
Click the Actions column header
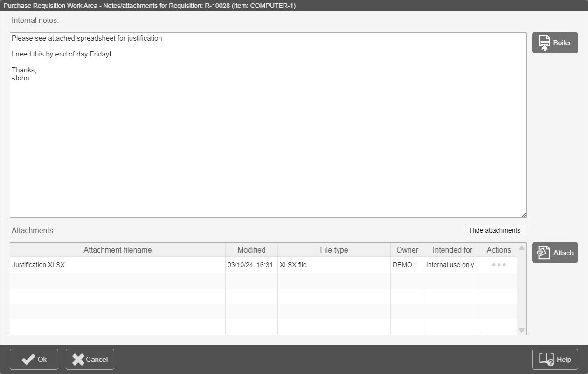pyautogui.click(x=498, y=250)
